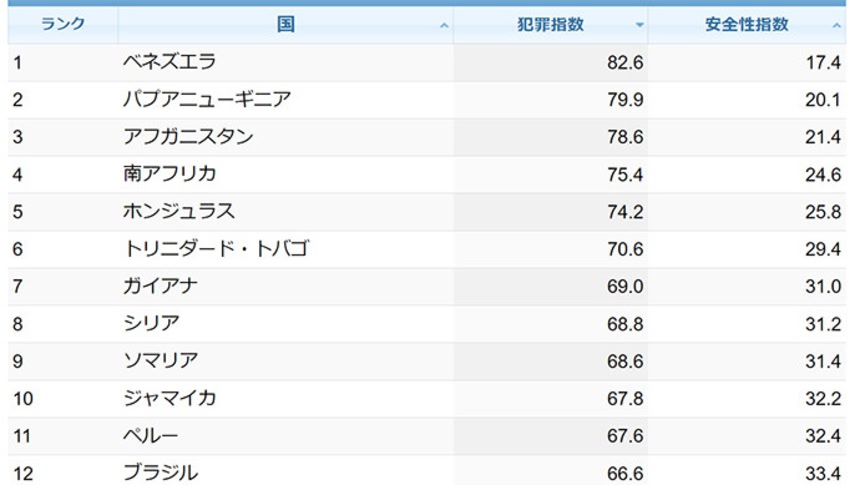Click the トリニダード・トバゴ entry

tap(215, 249)
